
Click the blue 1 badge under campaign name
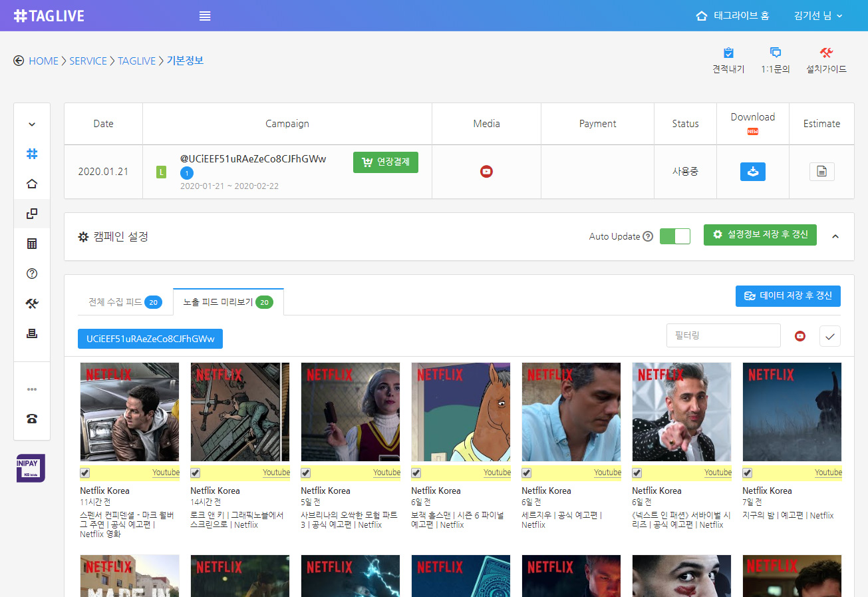click(187, 173)
